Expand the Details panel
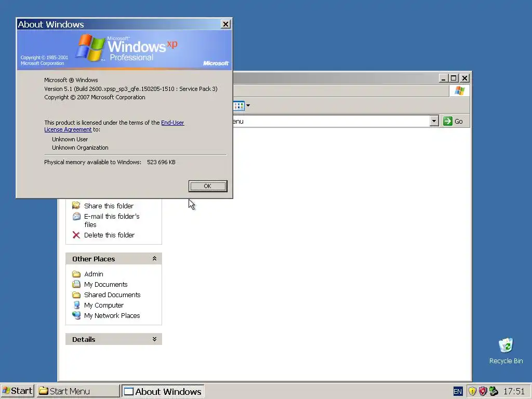Image resolution: width=532 pixels, height=399 pixels. (x=154, y=339)
